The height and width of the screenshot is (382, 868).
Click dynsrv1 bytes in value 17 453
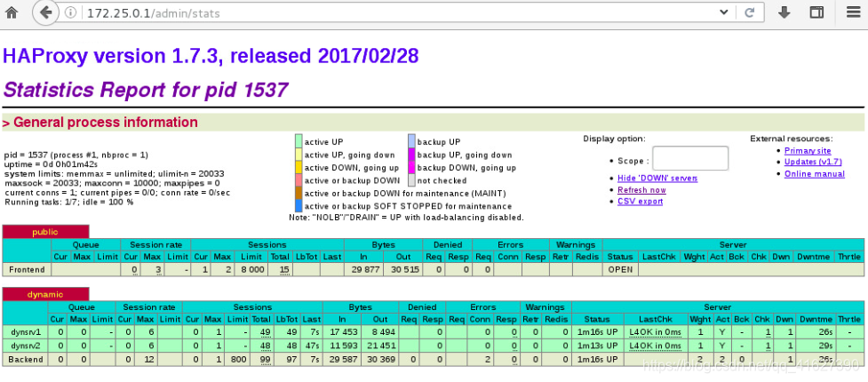point(345,331)
